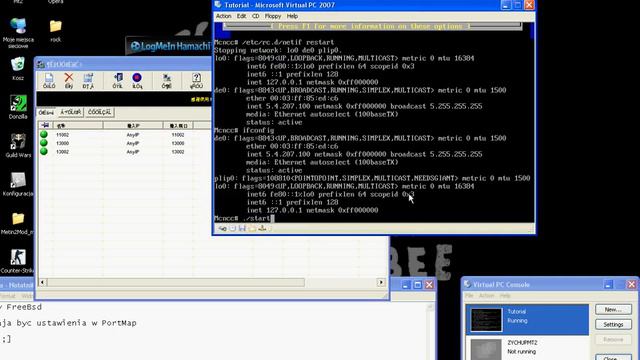The height and width of the screenshot is (360, 640).
Task: Open Action menu in Virtual PC Console
Action: pyautogui.click(x=486, y=296)
